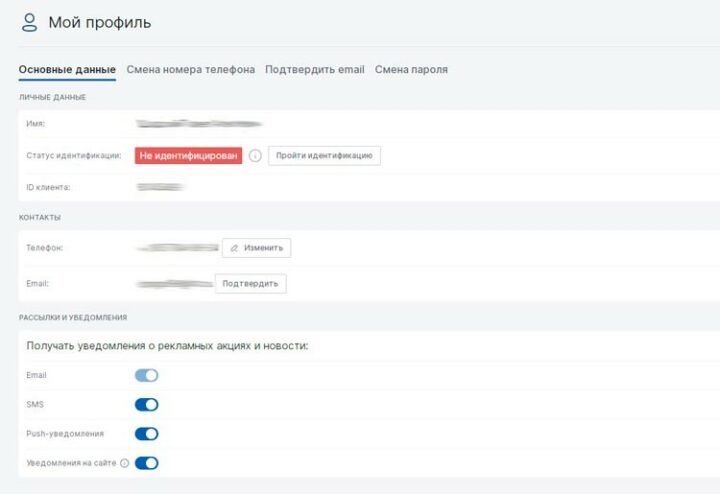This screenshot has height=494, width=720.
Task: Toggle Email notifications switch
Action: pyautogui.click(x=147, y=376)
